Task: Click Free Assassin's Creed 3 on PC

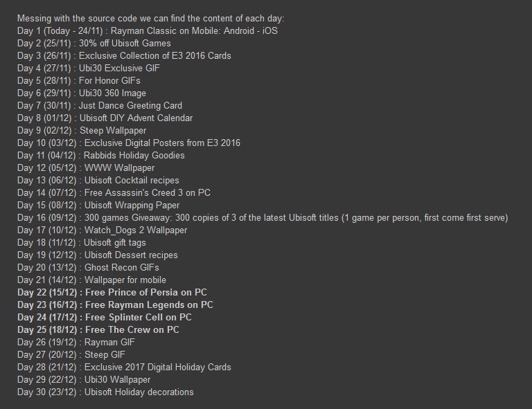Action: point(148,192)
